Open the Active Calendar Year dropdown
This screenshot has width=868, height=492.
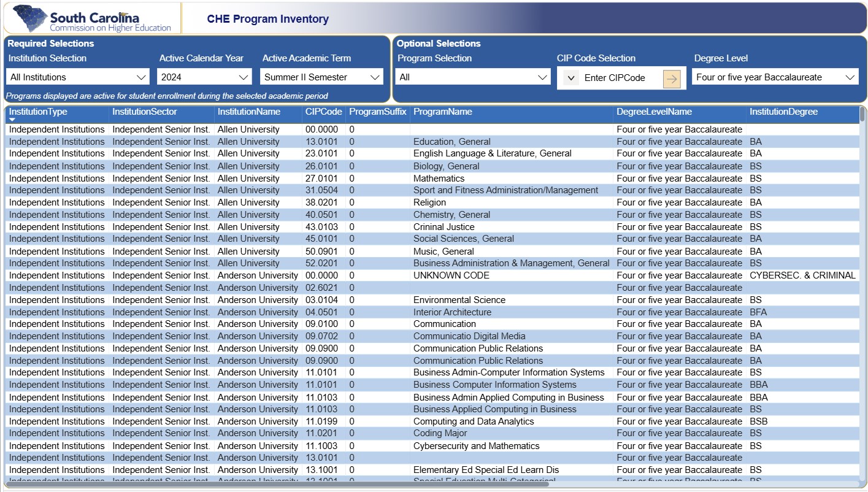(x=205, y=77)
